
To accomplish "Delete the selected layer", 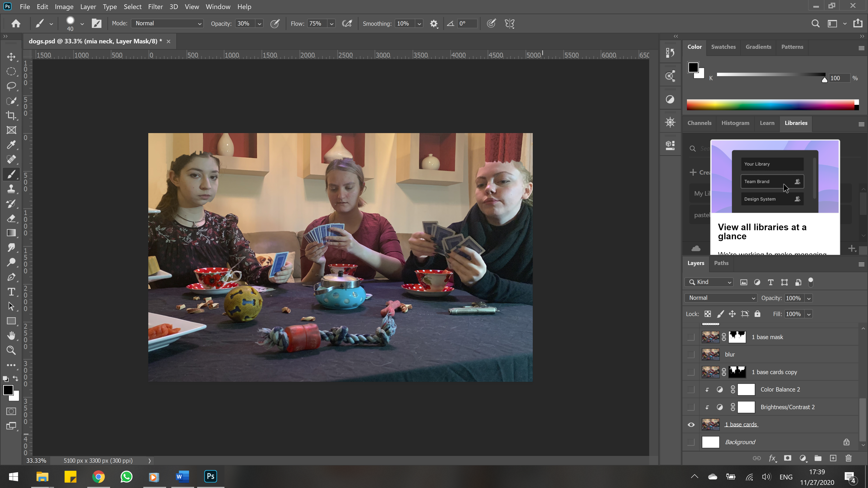I will pyautogui.click(x=849, y=458).
